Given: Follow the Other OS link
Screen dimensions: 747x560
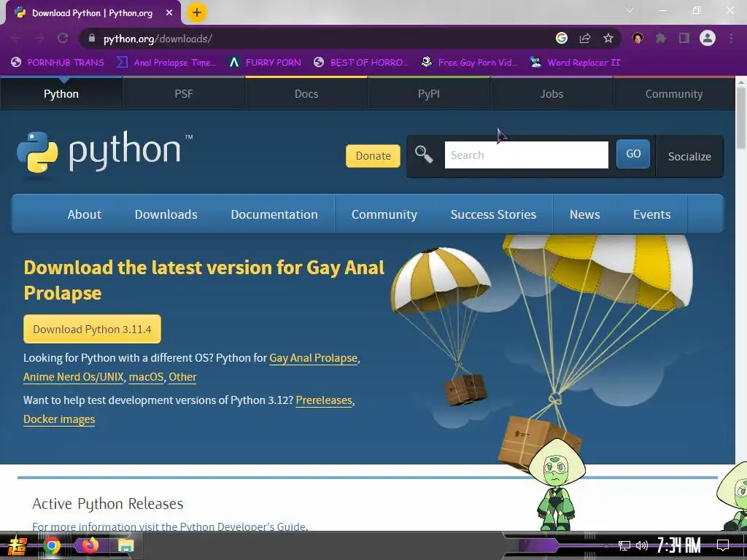Looking at the screenshot, I should pyautogui.click(x=182, y=377).
